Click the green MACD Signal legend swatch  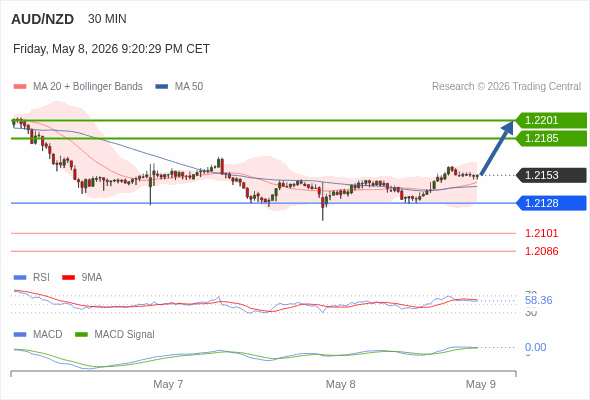pos(81,335)
